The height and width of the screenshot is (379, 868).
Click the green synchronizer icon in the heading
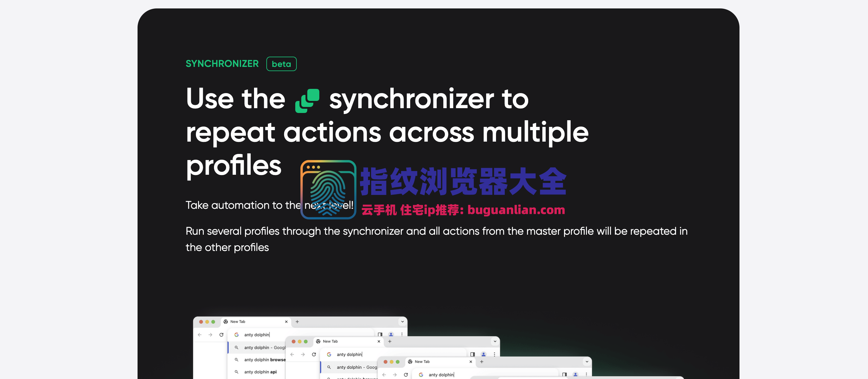(x=307, y=101)
